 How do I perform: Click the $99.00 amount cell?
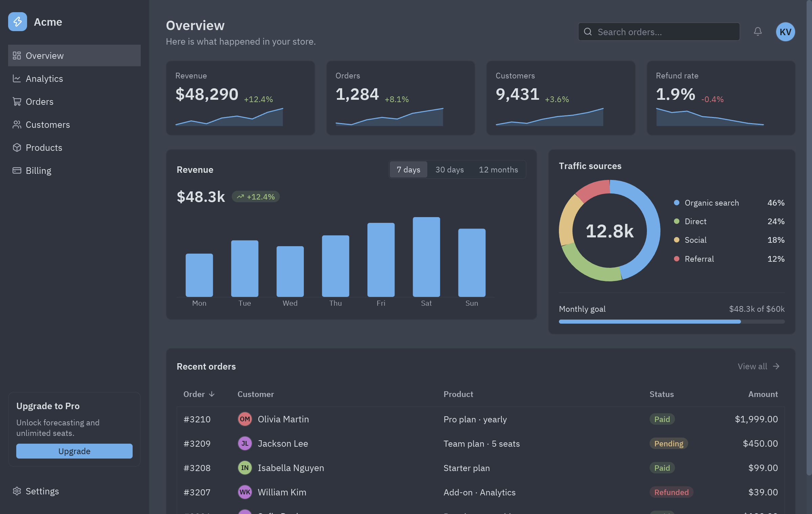coord(763,468)
